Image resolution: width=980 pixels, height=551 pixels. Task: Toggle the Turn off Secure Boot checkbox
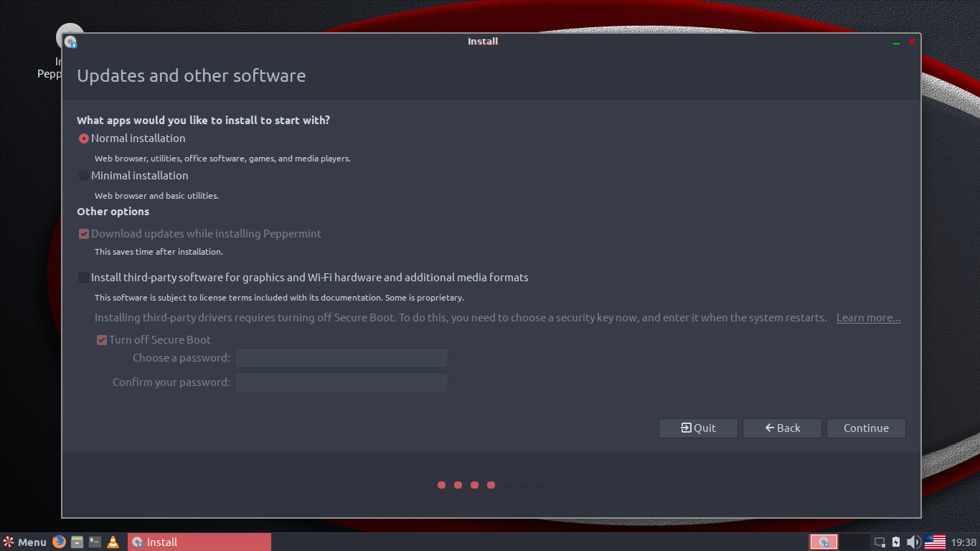coord(102,340)
